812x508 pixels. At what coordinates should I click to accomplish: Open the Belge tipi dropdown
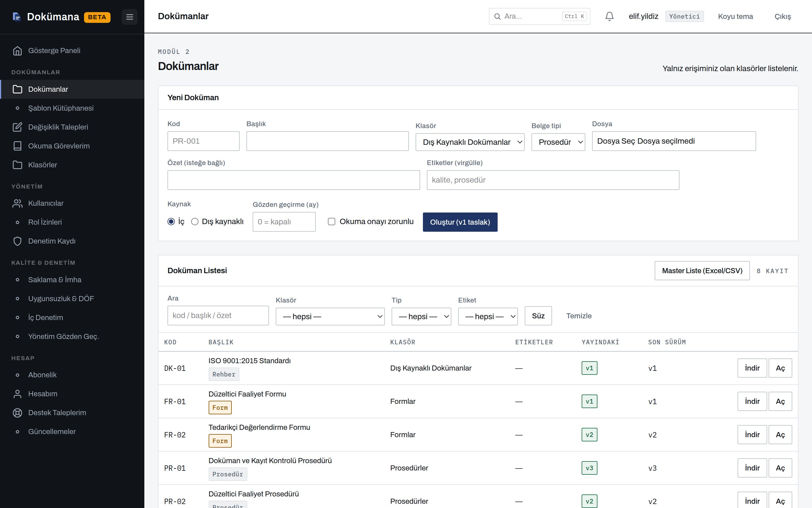pos(558,142)
